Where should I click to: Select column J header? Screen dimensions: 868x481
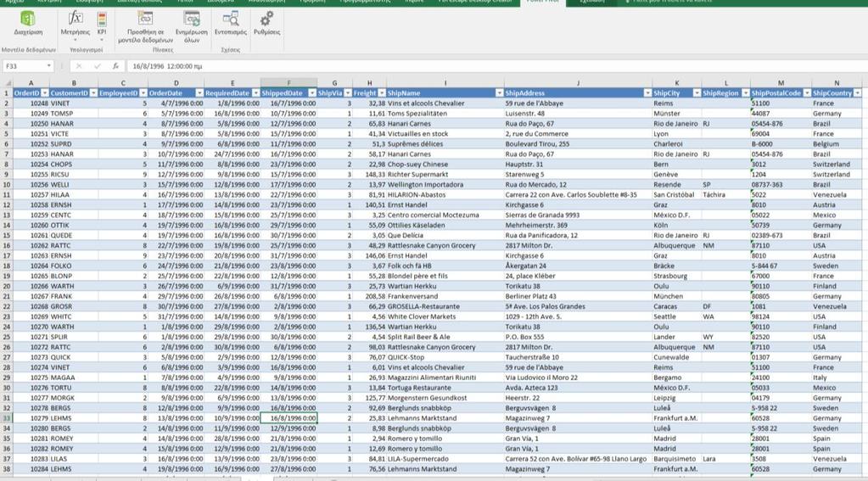[x=578, y=83]
